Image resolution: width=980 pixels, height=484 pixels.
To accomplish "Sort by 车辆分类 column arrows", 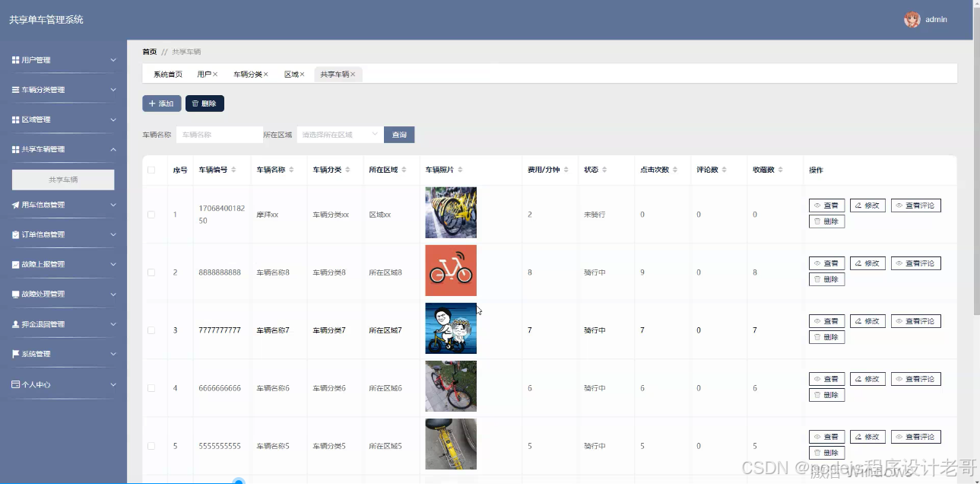I will (348, 170).
